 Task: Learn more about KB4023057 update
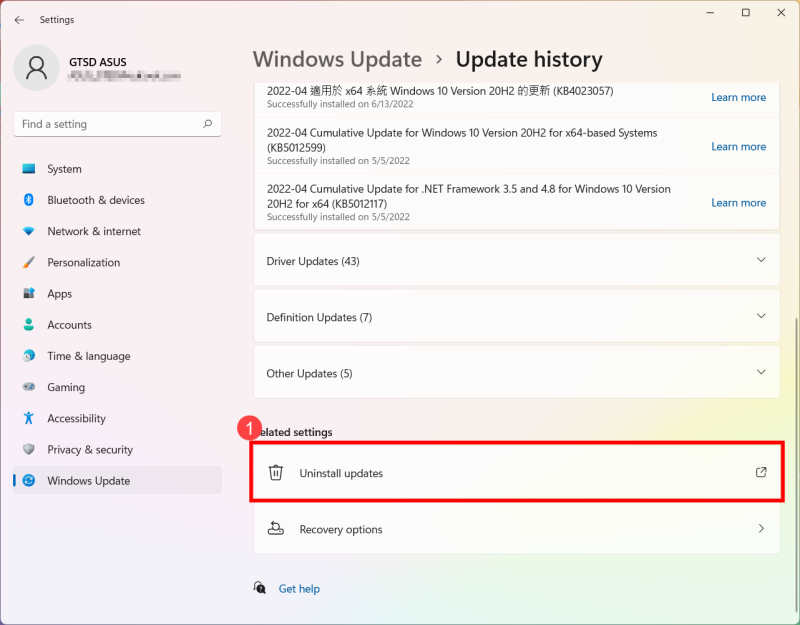click(x=738, y=97)
